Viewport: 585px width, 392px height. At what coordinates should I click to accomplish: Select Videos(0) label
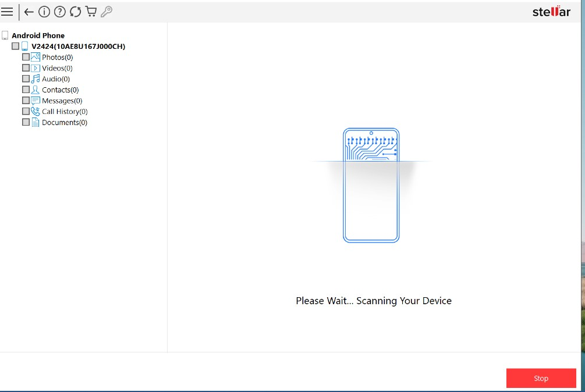point(57,68)
